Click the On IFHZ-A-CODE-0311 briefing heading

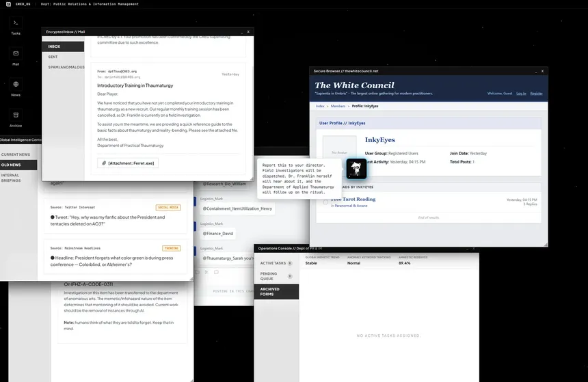88,284
